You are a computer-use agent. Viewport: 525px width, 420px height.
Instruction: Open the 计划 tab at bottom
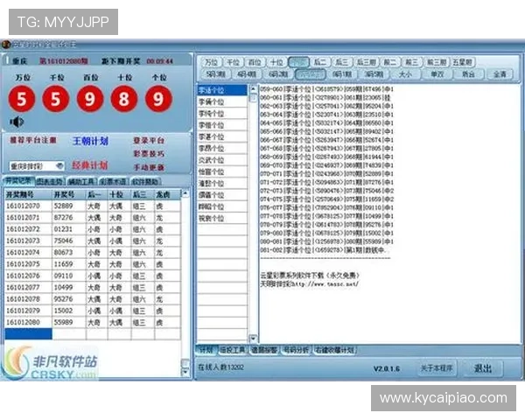[x=206, y=350]
